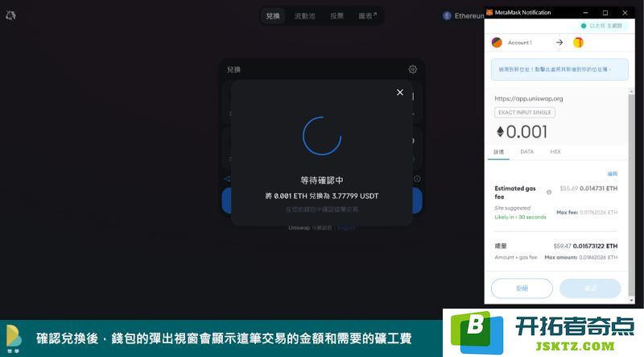Click the English language link below dialog
644x357 pixels.
pyautogui.click(x=346, y=227)
